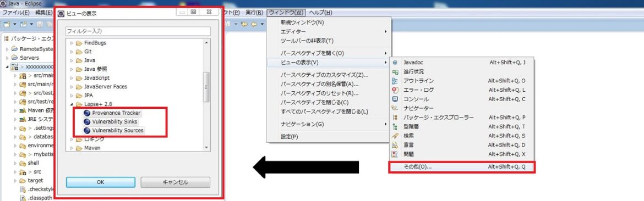This screenshot has width=644, height=201.
Task: Open the ファイル(F) menu
Action: click(16, 12)
